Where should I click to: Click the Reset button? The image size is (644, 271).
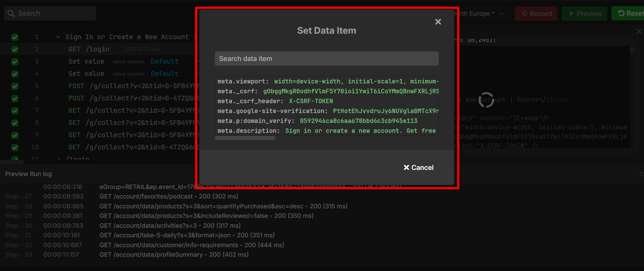pos(629,14)
